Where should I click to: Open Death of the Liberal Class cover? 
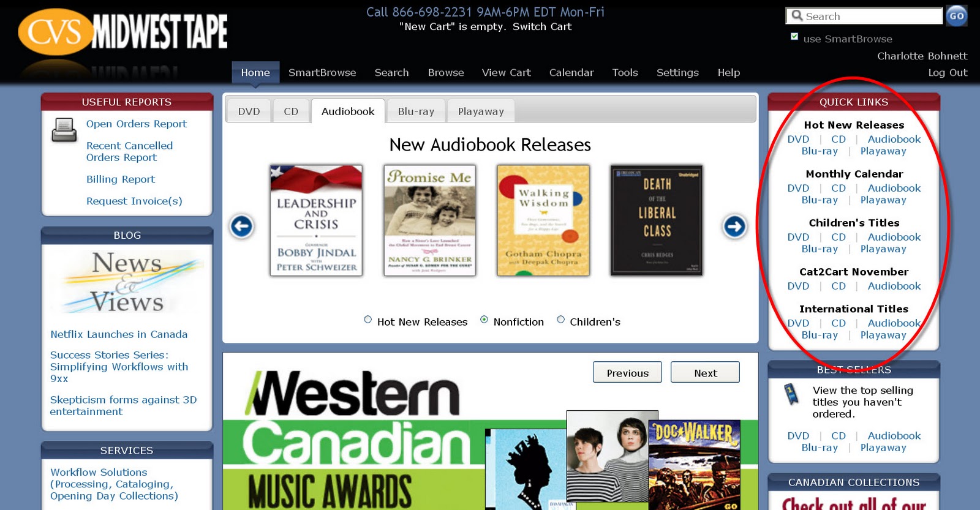(657, 220)
